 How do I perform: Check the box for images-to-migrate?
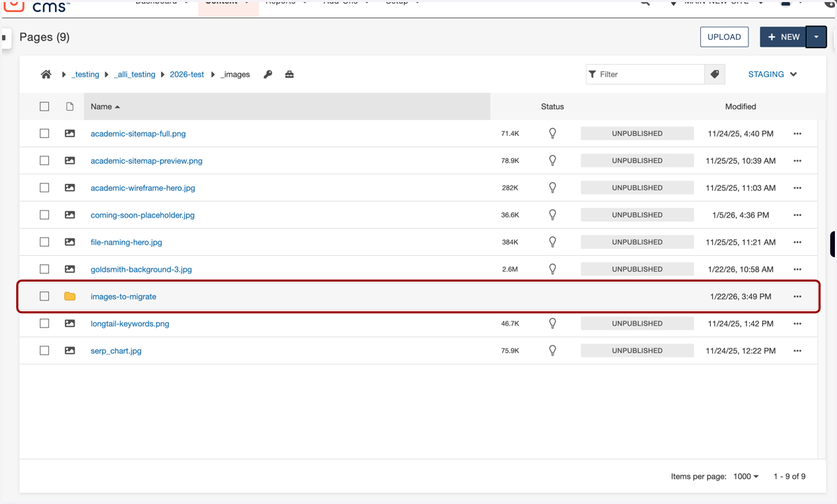(45, 296)
